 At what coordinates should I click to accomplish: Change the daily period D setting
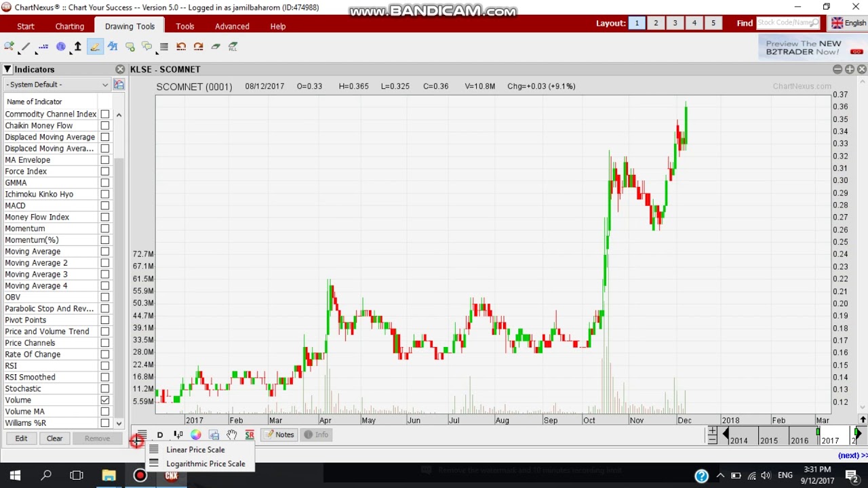(160, 435)
